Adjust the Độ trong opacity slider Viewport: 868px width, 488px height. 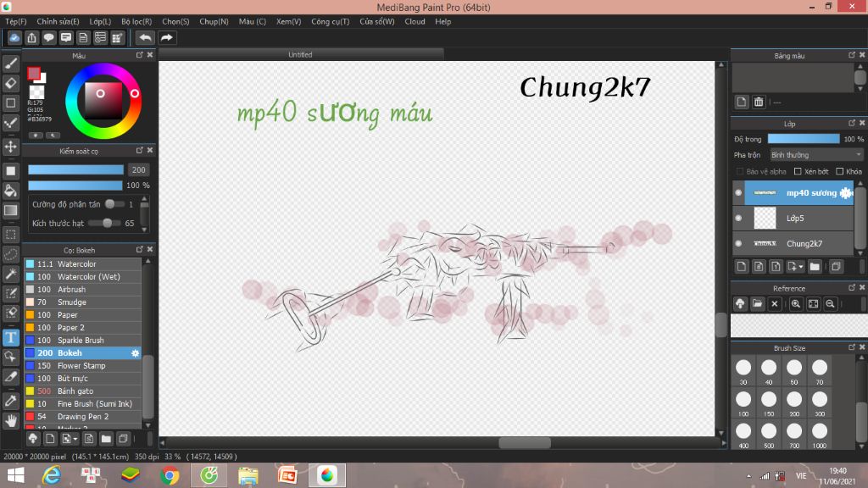click(x=804, y=139)
